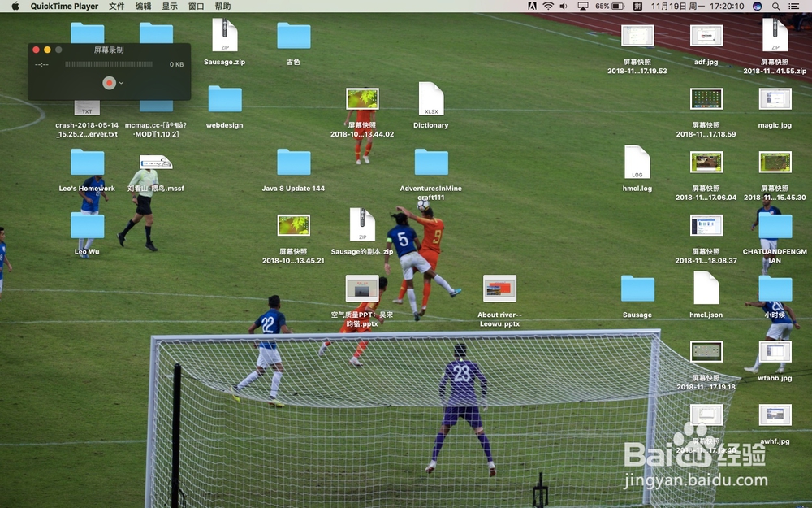Click the input method icon in menu bar
The width and height of the screenshot is (812, 508).
click(637, 7)
